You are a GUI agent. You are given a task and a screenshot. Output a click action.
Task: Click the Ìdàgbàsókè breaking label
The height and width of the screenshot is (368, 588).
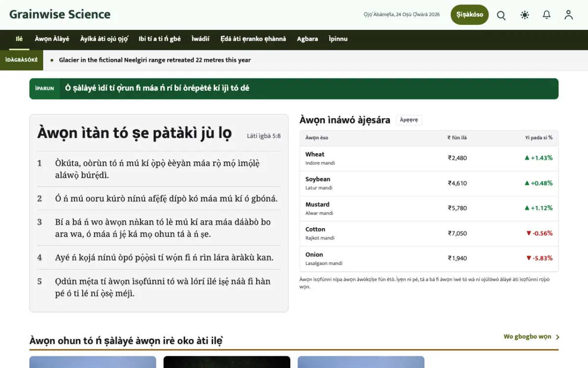pyautogui.click(x=22, y=60)
